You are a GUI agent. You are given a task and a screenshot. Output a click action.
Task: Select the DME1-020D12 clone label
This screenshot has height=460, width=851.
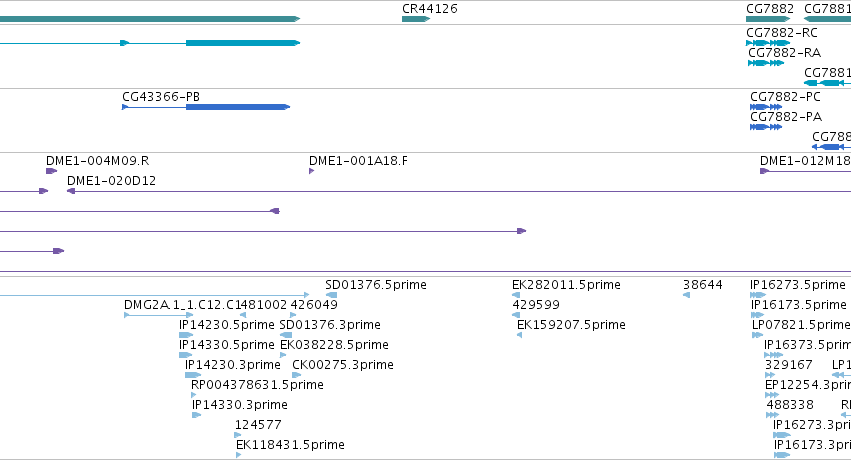click(111, 181)
